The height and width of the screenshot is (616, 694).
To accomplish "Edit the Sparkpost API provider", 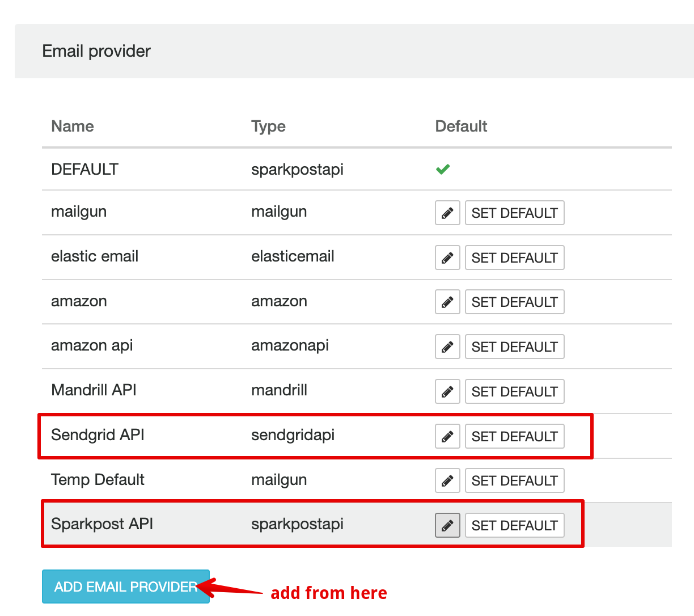I will click(x=447, y=525).
